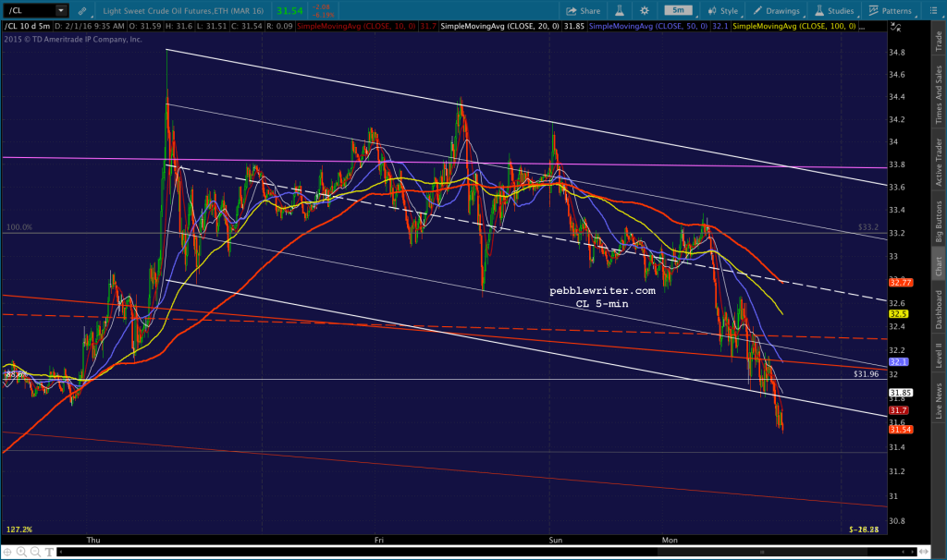The height and width of the screenshot is (560, 947).
Task: Click the SimpleMovingAvg (CLOSE, 20, 0) label
Action: tap(500, 26)
